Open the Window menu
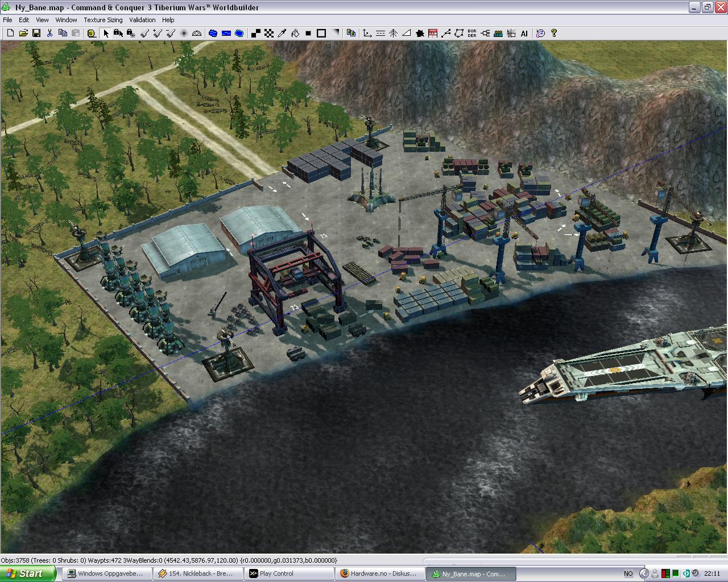The image size is (728, 582). pyautogui.click(x=66, y=20)
